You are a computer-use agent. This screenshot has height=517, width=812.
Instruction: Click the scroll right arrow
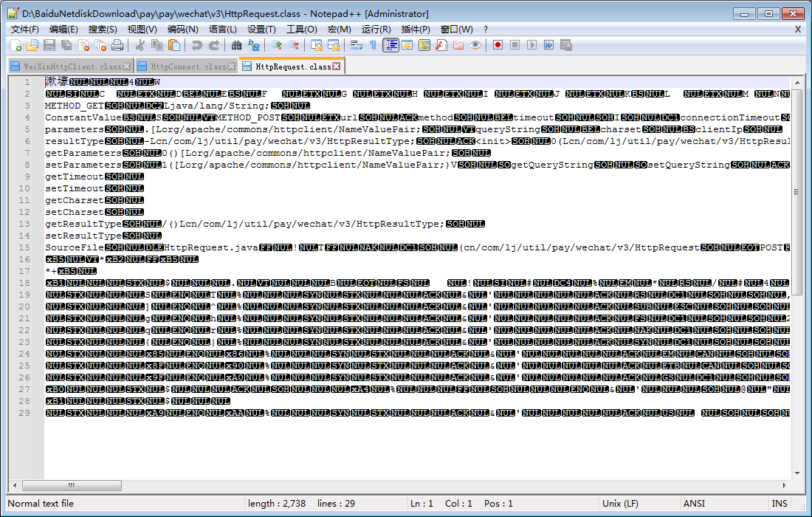point(784,485)
